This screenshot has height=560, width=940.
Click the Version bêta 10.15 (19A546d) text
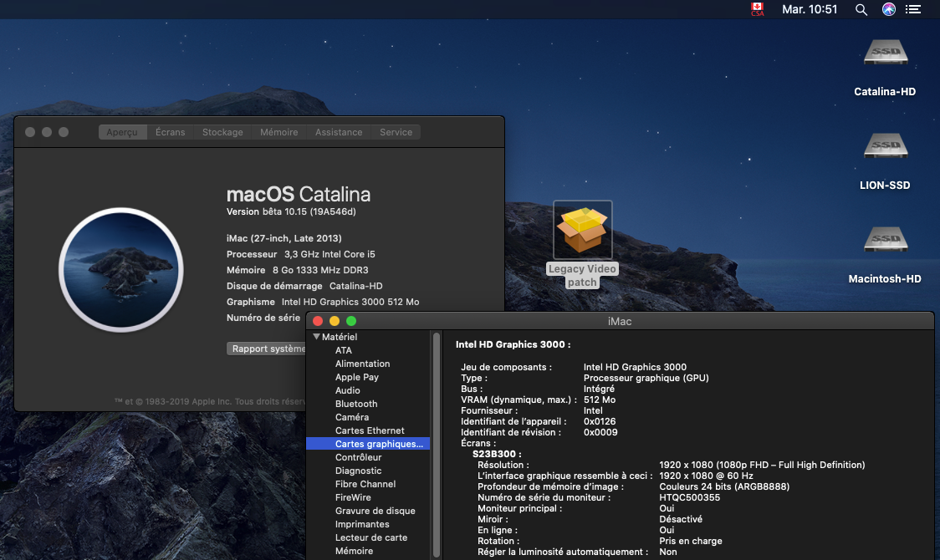click(291, 211)
